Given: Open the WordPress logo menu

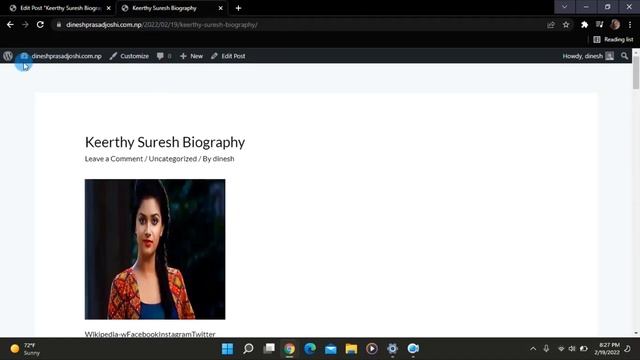Looking at the screenshot, I should tap(8, 56).
